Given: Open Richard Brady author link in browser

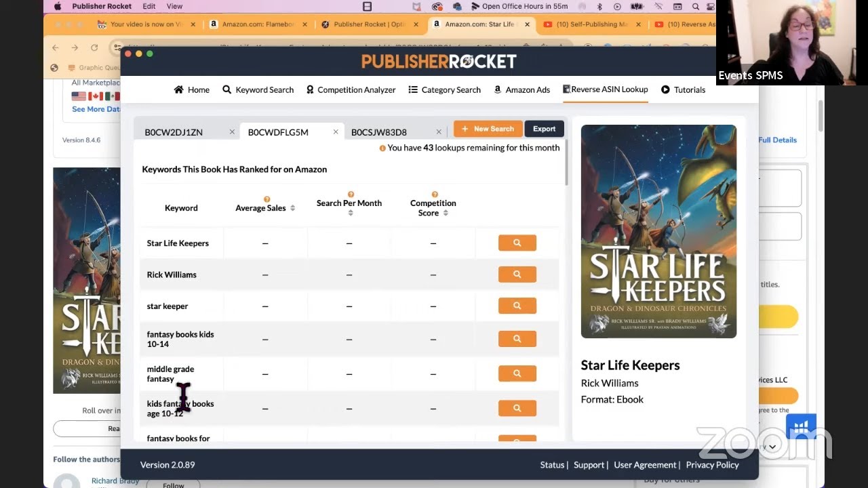Looking at the screenshot, I should 115,481.
